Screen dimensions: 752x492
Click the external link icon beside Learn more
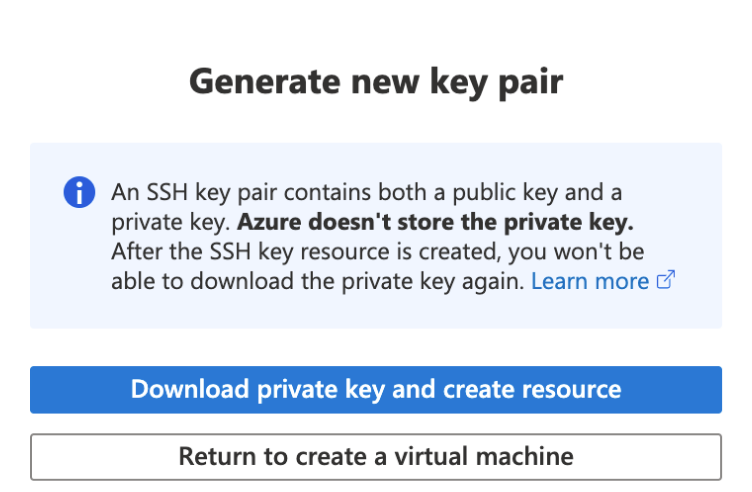click(x=665, y=281)
